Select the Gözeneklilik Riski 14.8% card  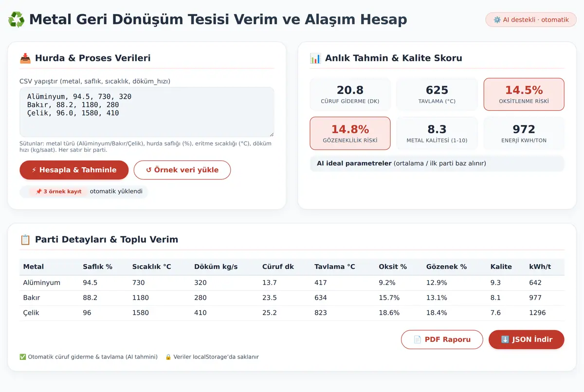(x=350, y=133)
